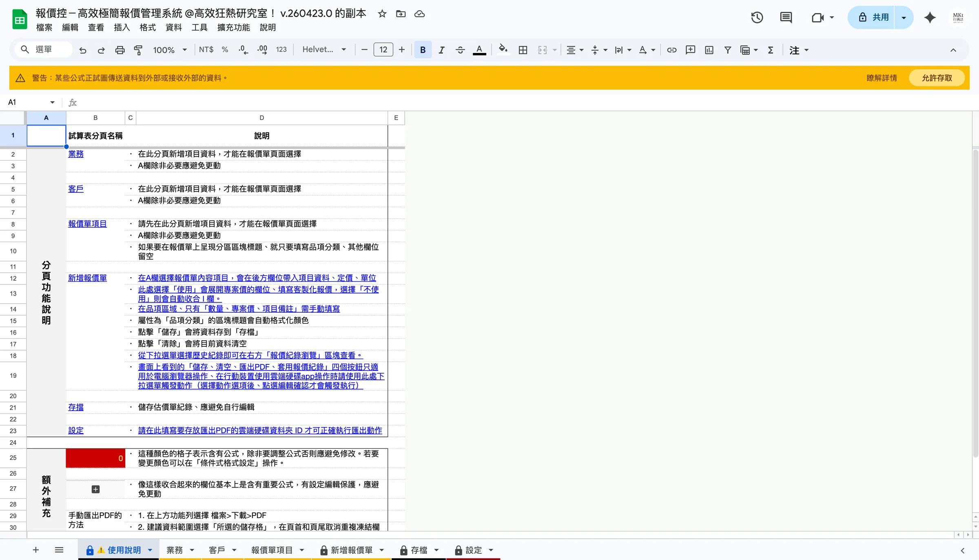Click the insert link icon
The image size is (979, 560).
[672, 50]
